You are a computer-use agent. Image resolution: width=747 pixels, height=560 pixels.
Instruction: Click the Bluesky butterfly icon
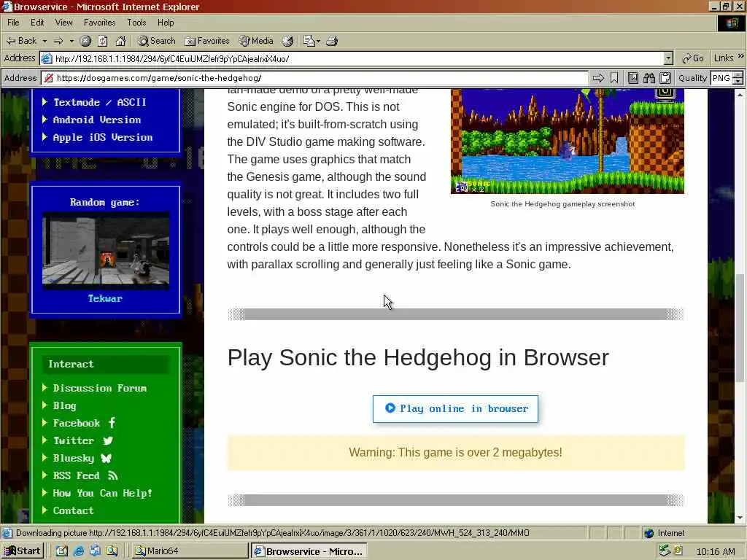pos(106,458)
